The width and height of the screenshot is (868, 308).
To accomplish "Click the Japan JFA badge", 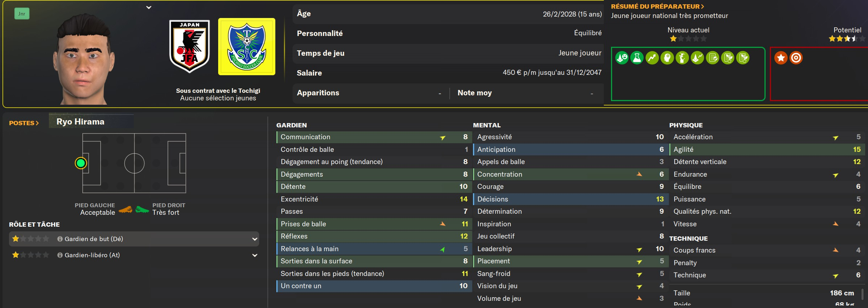I will pyautogui.click(x=189, y=46).
